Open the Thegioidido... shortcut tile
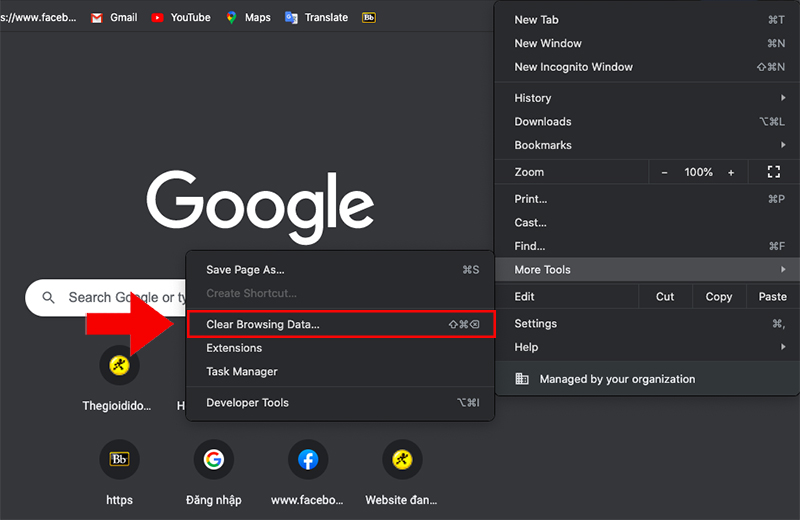Screen dimensions: 800x520 pos(119,379)
